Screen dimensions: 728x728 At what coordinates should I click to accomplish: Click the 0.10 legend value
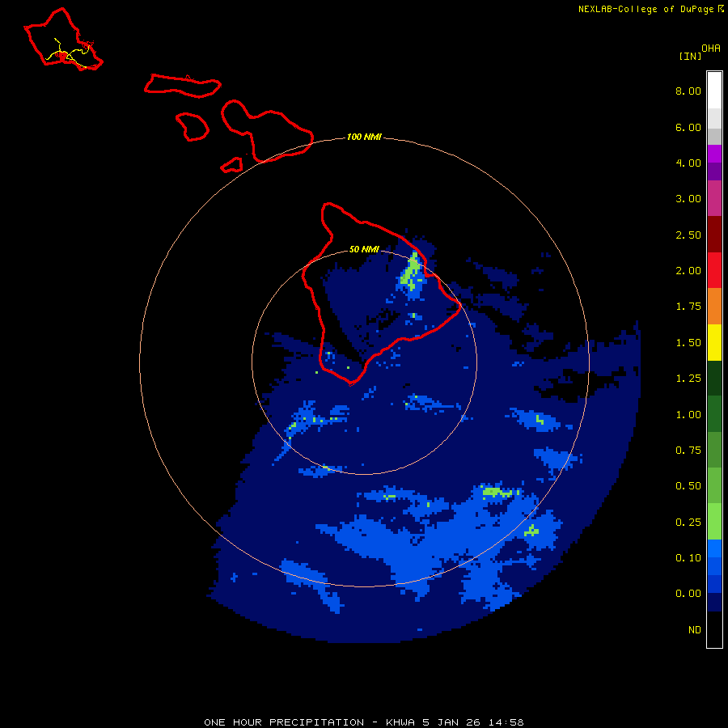(x=688, y=558)
